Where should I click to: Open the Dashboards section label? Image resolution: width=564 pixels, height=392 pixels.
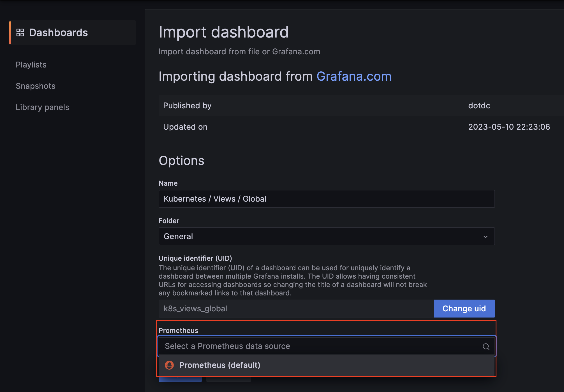[x=58, y=32]
